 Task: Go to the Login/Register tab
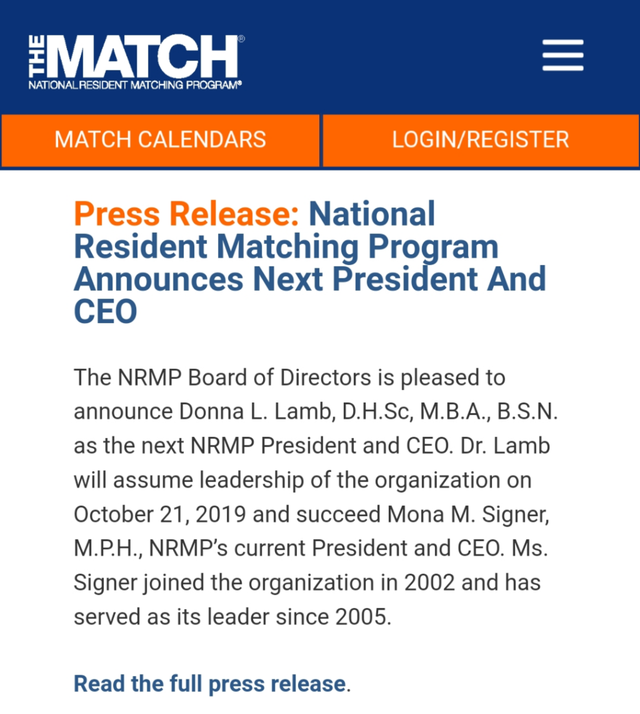(x=480, y=140)
